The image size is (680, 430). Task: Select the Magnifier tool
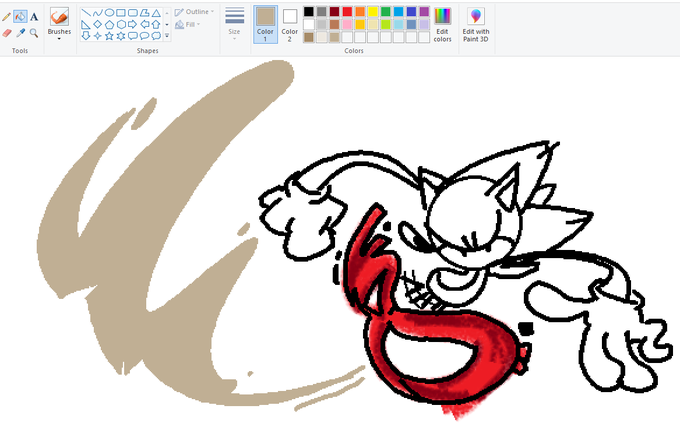[34, 33]
